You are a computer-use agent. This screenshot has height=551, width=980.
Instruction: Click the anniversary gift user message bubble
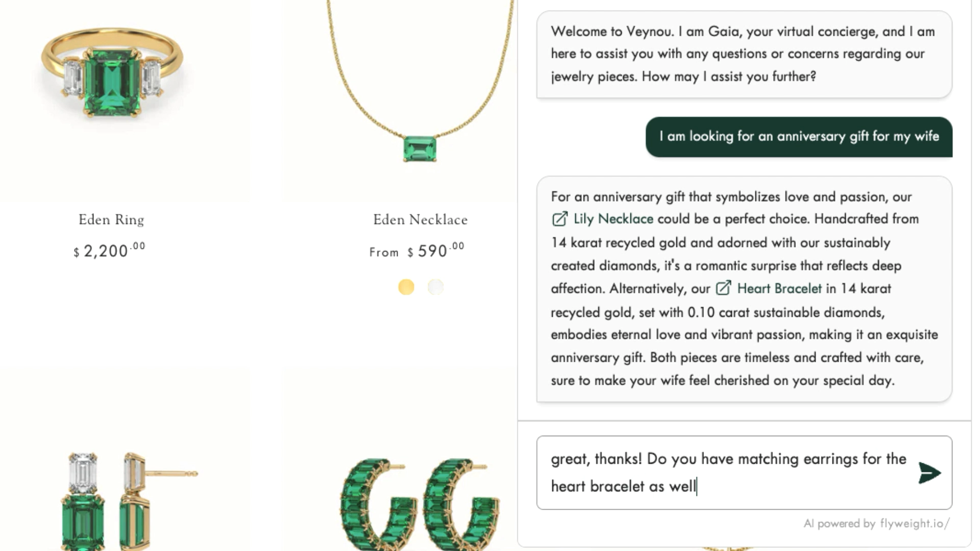tap(799, 137)
